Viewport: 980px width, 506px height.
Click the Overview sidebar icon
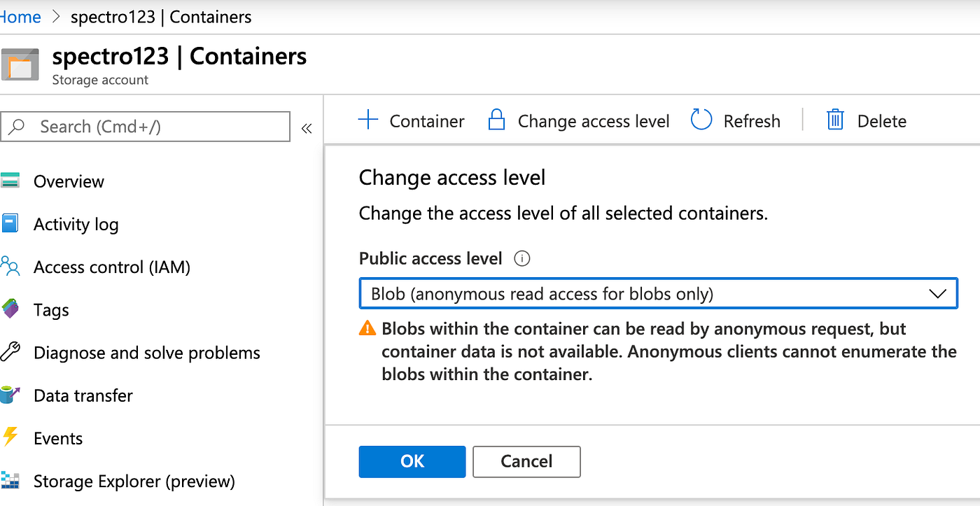tap(10, 181)
